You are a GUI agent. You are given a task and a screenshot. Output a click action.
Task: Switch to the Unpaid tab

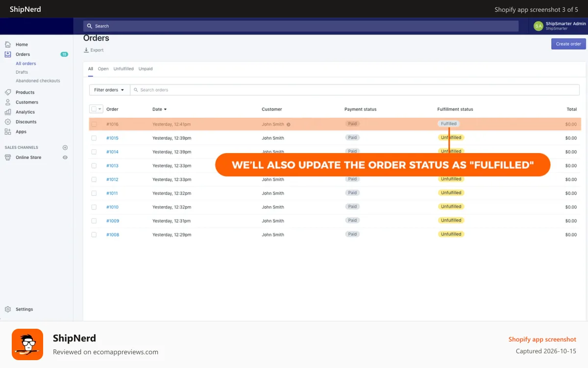pos(146,69)
